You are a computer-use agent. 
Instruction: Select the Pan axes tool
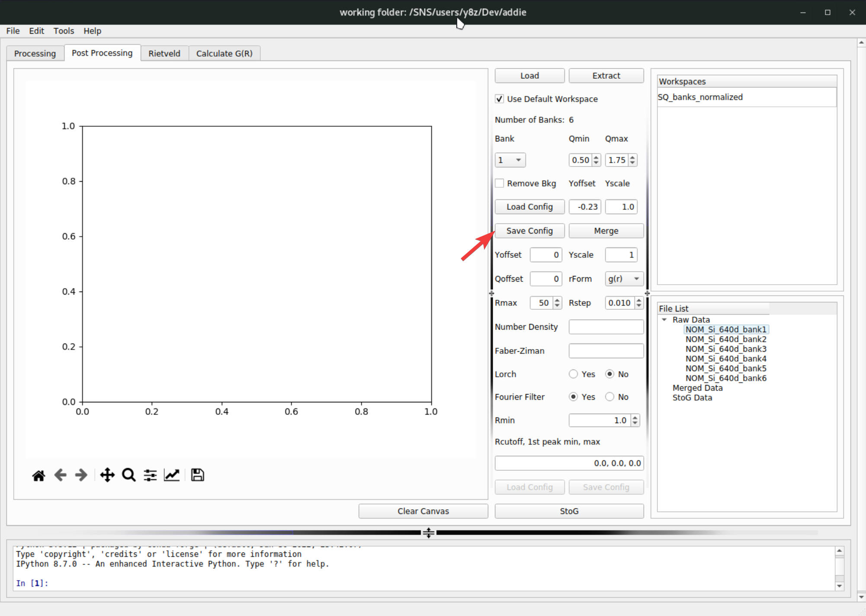pyautogui.click(x=107, y=475)
